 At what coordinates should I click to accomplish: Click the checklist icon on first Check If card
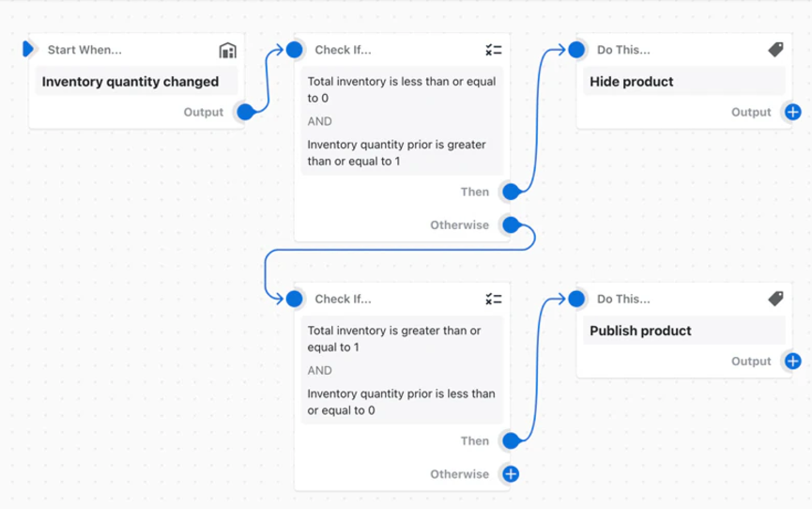point(494,50)
